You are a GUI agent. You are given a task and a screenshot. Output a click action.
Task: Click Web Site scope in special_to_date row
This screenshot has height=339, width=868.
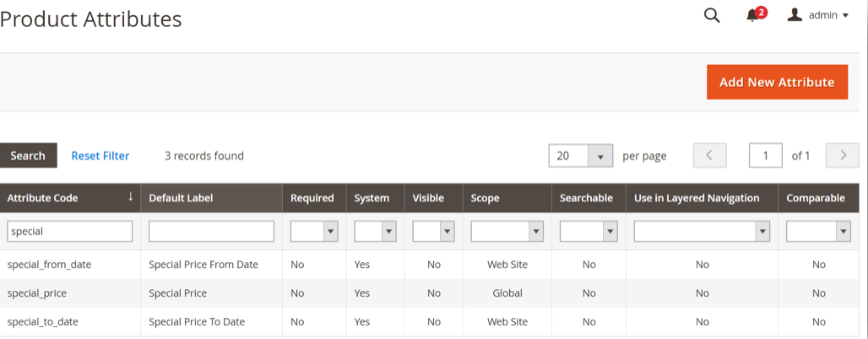tap(507, 322)
